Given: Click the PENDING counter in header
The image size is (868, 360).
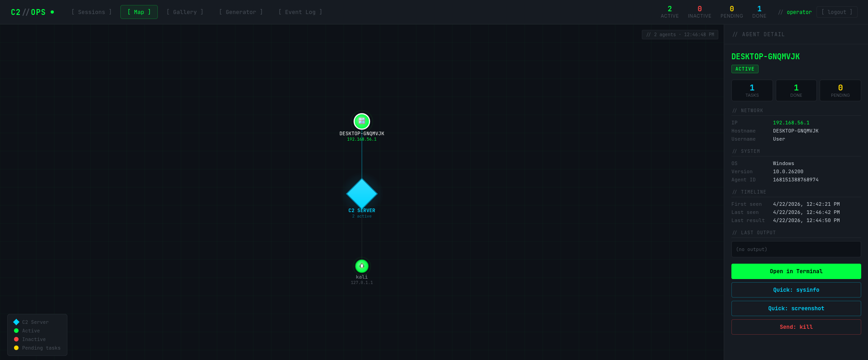Looking at the screenshot, I should [731, 12].
